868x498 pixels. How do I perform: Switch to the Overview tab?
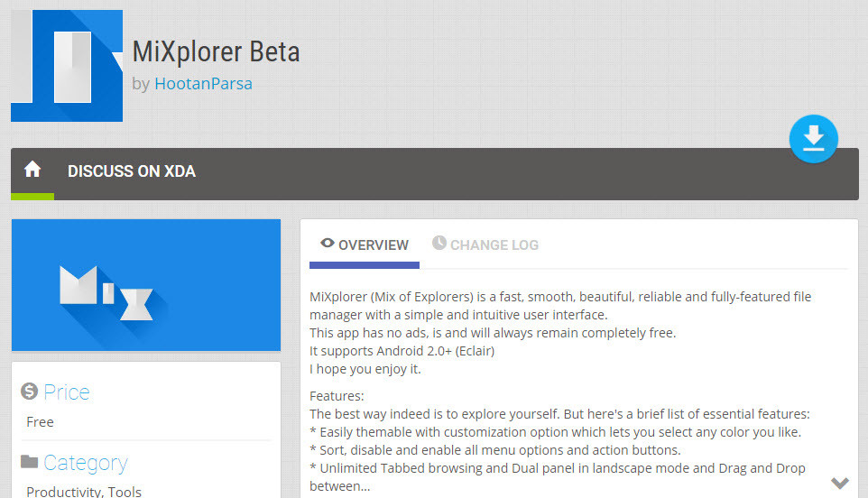point(373,244)
